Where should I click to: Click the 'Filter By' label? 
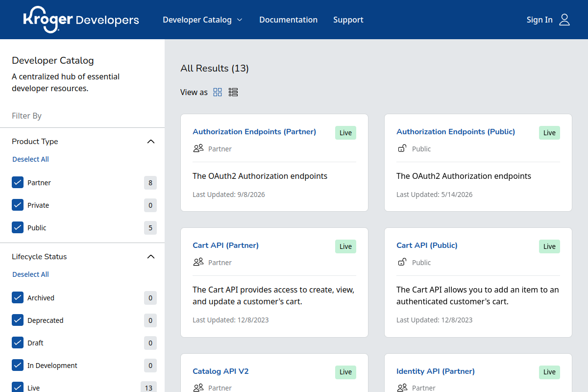pyautogui.click(x=26, y=116)
